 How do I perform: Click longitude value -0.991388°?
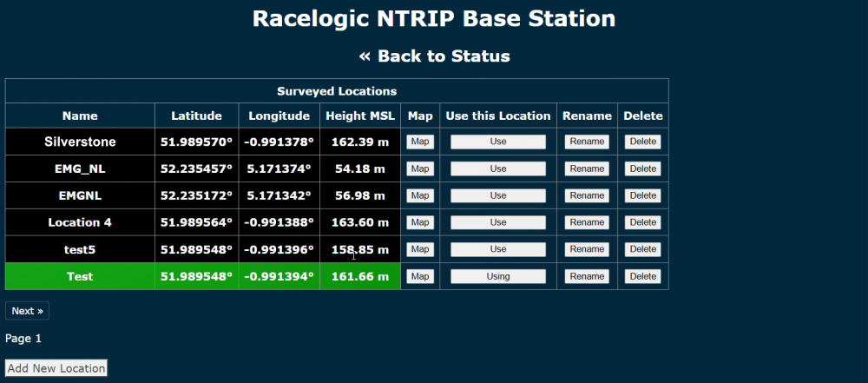279,222
